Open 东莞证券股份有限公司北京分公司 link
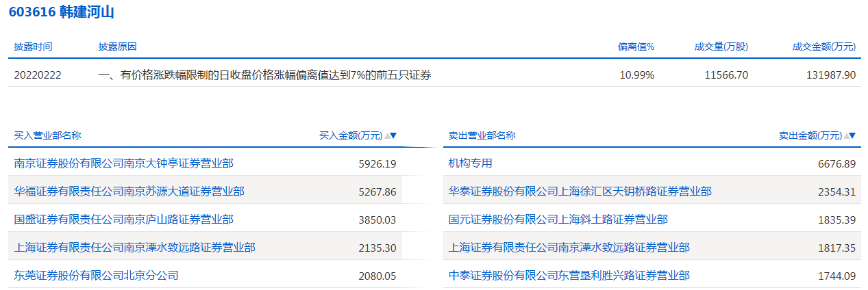This screenshot has height=290, width=868. click(x=96, y=276)
